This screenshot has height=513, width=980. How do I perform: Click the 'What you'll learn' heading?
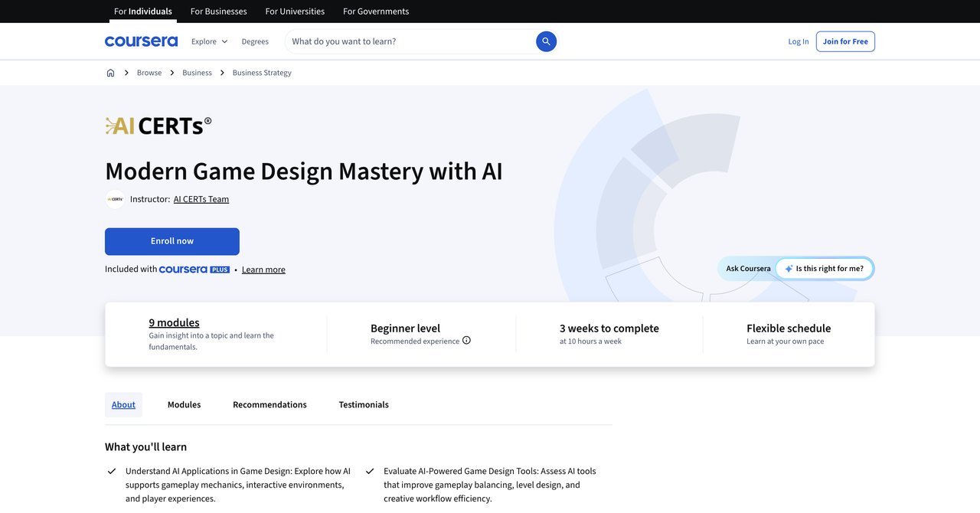pos(145,446)
